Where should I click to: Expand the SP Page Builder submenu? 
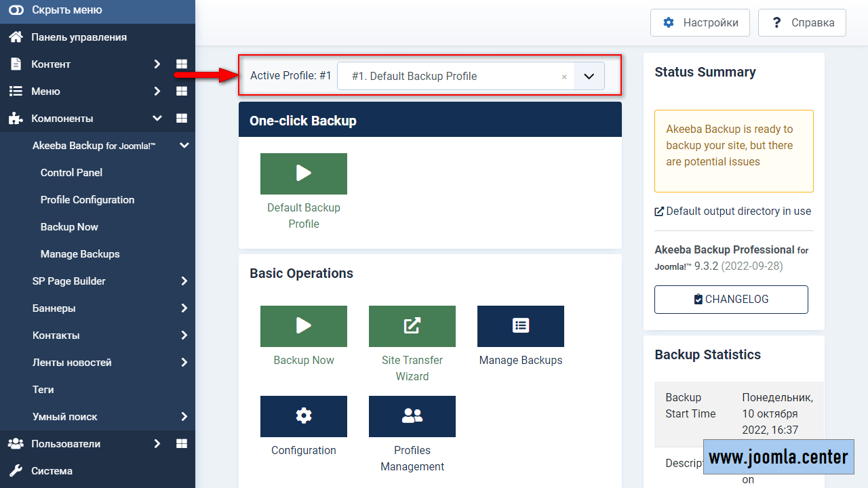click(x=184, y=281)
